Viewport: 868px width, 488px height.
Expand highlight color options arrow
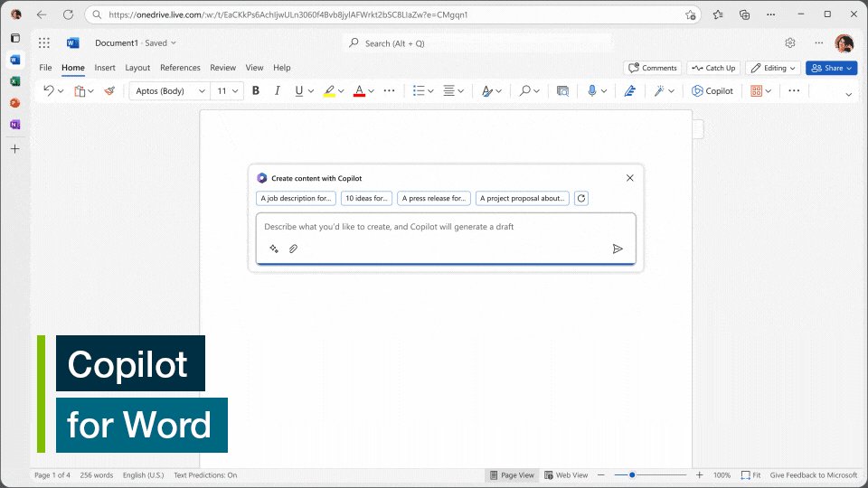pyautogui.click(x=341, y=90)
